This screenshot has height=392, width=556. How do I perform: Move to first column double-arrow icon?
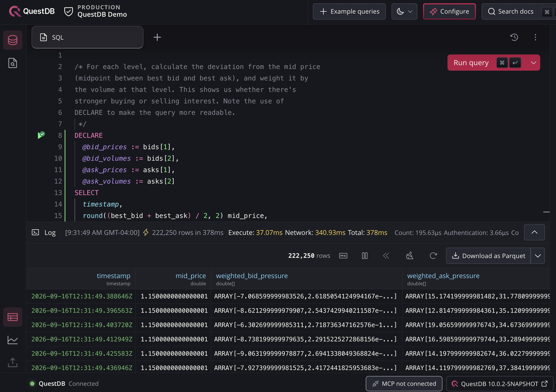coord(386,256)
